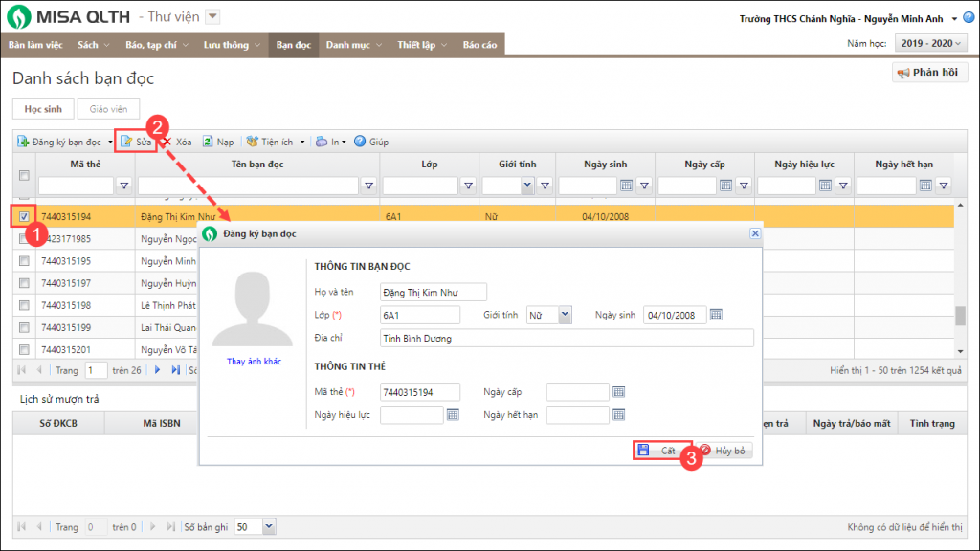Uncheck the row for card 7440315194

coord(24,217)
